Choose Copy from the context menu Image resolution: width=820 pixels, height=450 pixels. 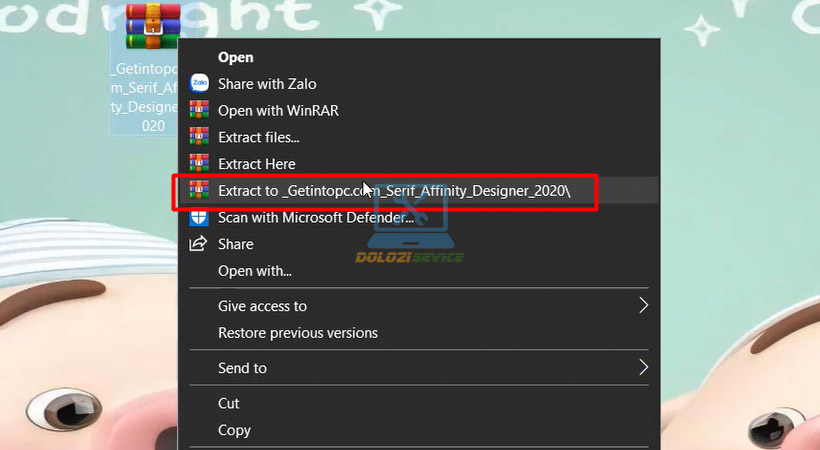[234, 430]
